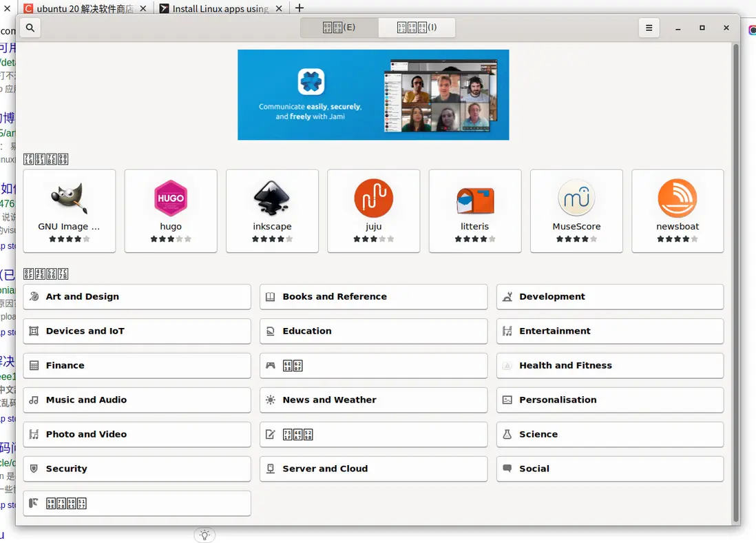756x543 pixels.
Task: Open the hugo app tile
Action: (x=171, y=211)
